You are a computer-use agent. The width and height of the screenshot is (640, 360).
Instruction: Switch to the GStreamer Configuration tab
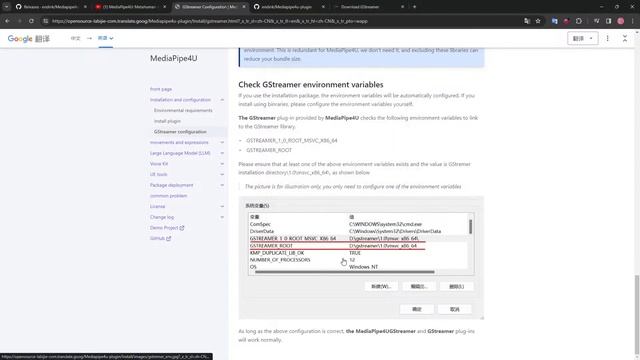pyautogui.click(x=210, y=7)
